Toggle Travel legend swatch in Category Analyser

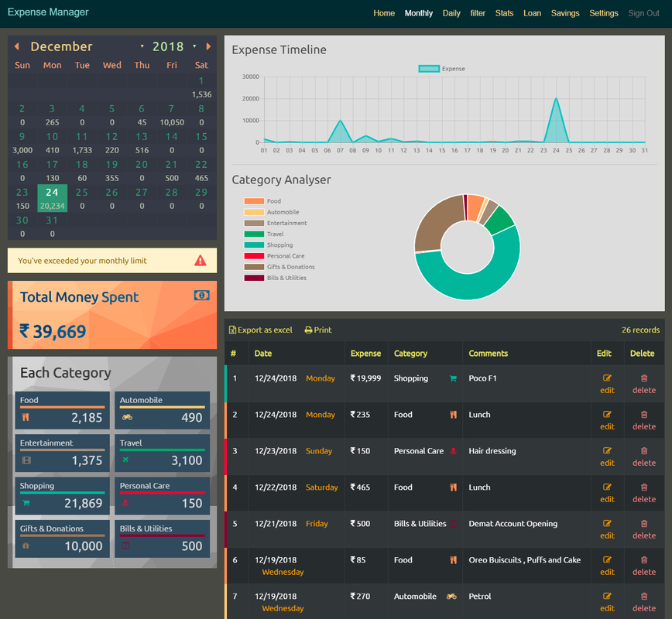coord(254,234)
